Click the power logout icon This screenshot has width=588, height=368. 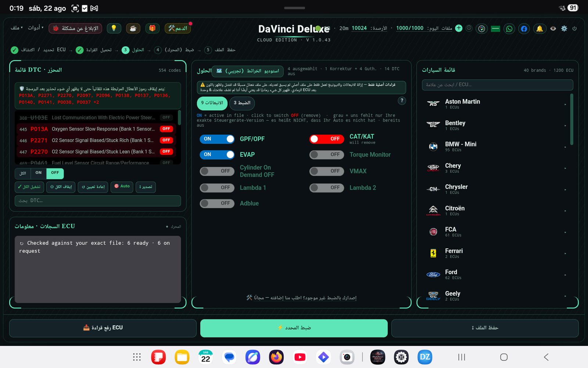click(x=574, y=28)
